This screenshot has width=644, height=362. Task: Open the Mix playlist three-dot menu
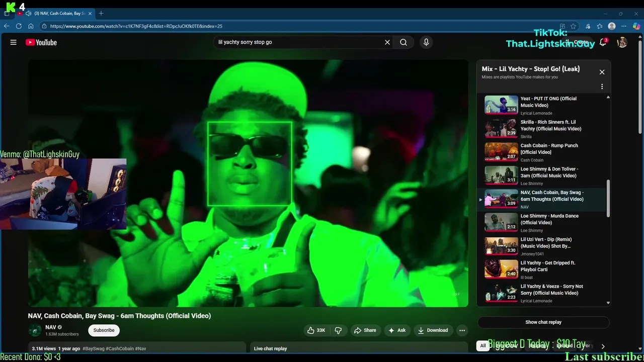pyautogui.click(x=602, y=86)
